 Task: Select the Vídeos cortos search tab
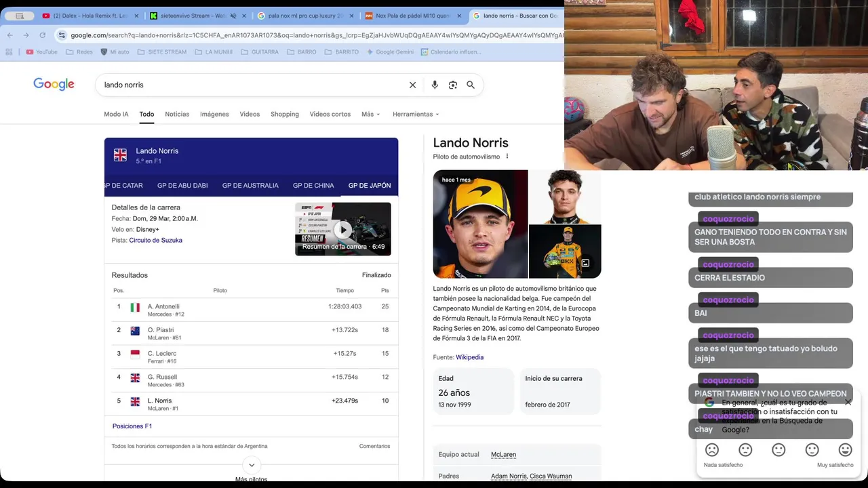pyautogui.click(x=330, y=114)
